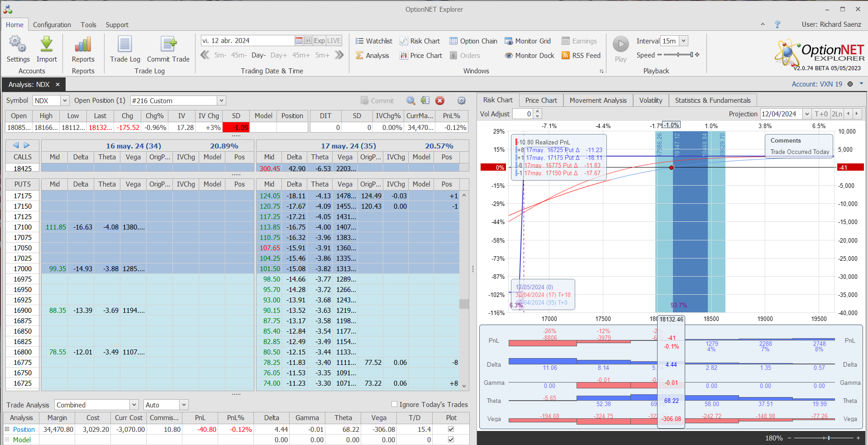Open the Monitor Grid window
This screenshot has width=868, height=445.
tap(528, 41)
